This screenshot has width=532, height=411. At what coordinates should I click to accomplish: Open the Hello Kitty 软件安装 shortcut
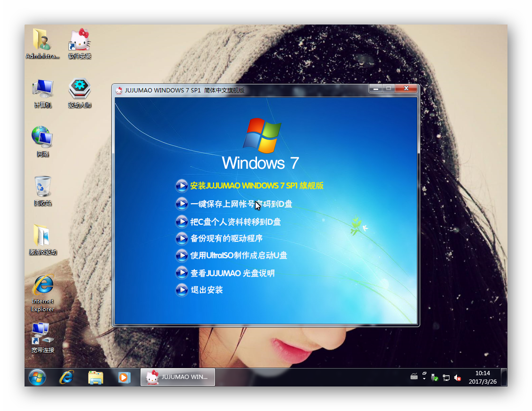(80, 44)
